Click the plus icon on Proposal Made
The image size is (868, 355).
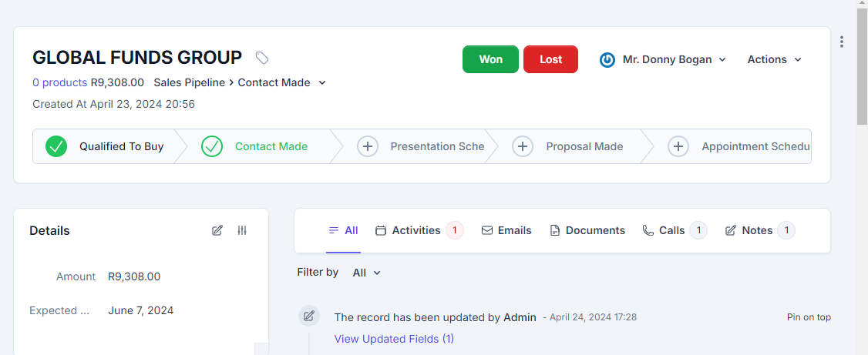pyautogui.click(x=523, y=146)
